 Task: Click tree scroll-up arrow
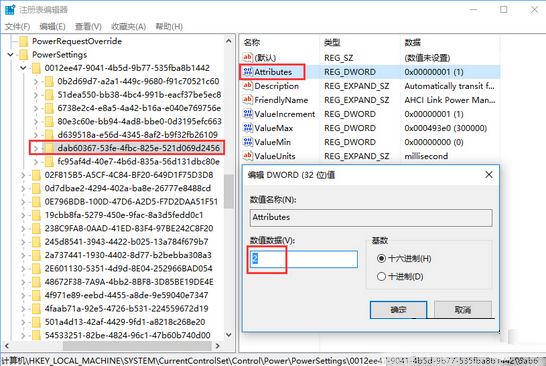229,41
